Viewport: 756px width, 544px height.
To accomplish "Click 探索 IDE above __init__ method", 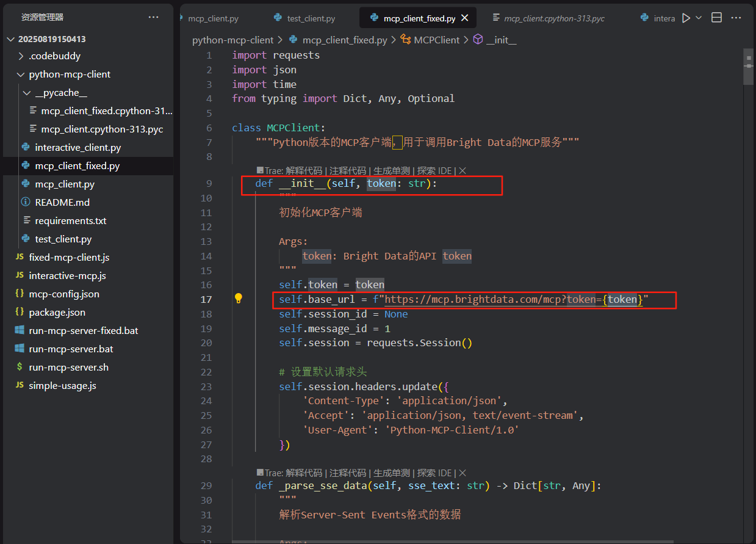I will (x=434, y=171).
